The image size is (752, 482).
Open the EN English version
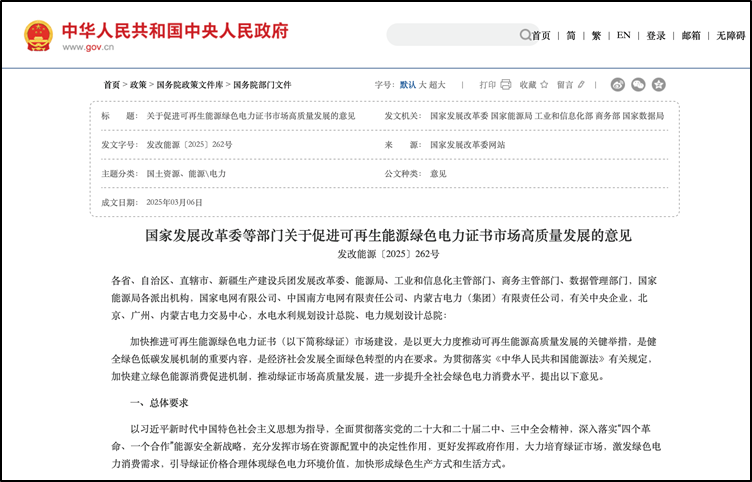[x=623, y=35]
